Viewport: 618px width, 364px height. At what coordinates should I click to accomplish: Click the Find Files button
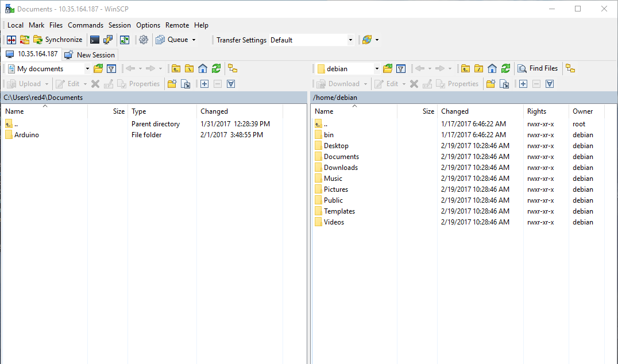538,68
